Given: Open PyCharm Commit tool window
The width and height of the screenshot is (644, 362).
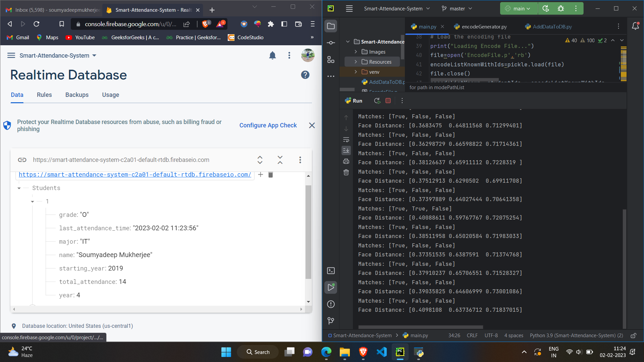Looking at the screenshot, I should (x=331, y=43).
